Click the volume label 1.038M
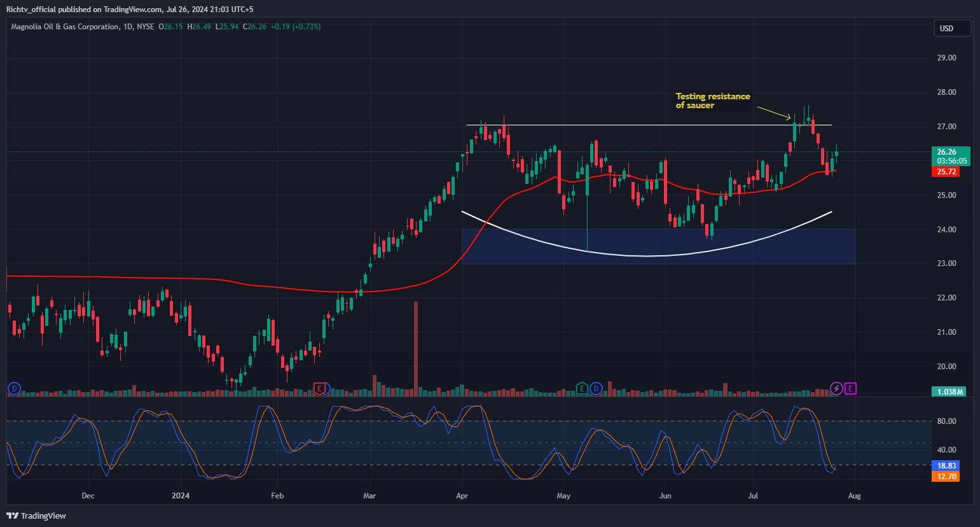 [949, 391]
